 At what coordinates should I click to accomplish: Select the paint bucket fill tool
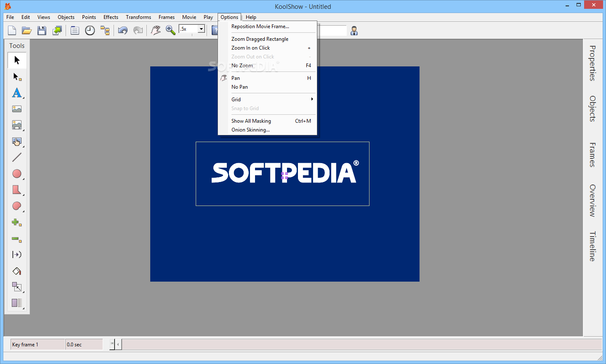pyautogui.click(x=17, y=271)
